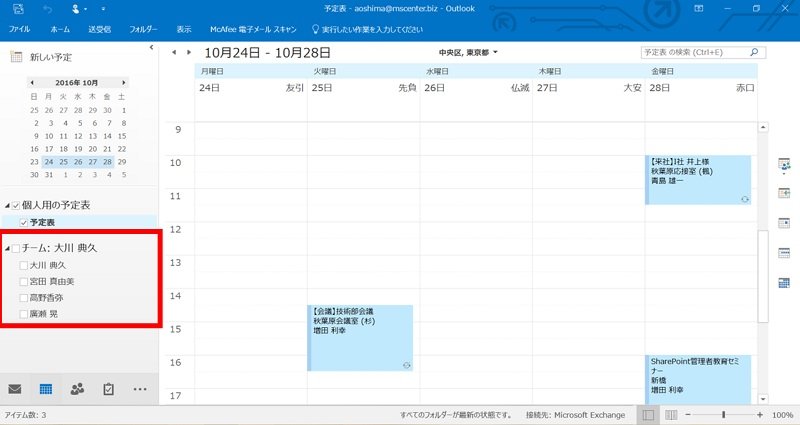Switch to reading view in status bar
Screen dimensions: 800x425
(671, 415)
